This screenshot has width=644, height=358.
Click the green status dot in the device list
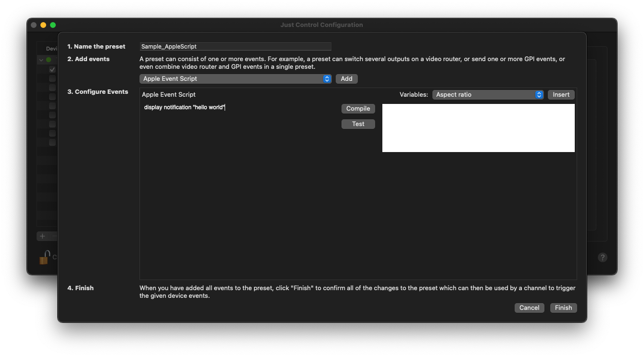48,60
